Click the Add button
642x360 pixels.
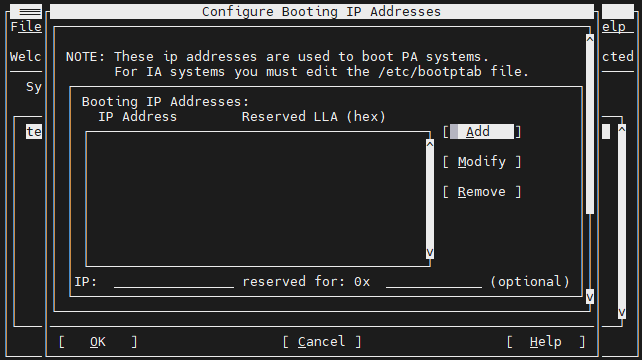tap(482, 132)
